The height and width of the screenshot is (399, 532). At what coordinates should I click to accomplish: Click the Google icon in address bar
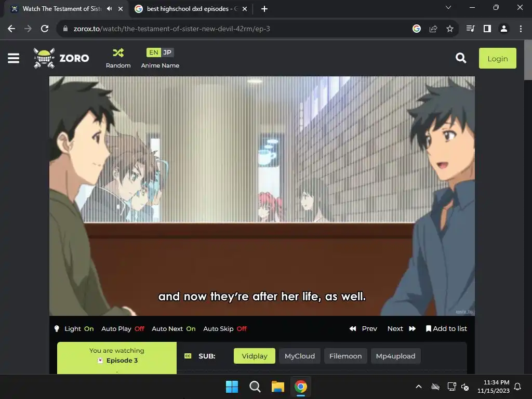click(x=417, y=29)
